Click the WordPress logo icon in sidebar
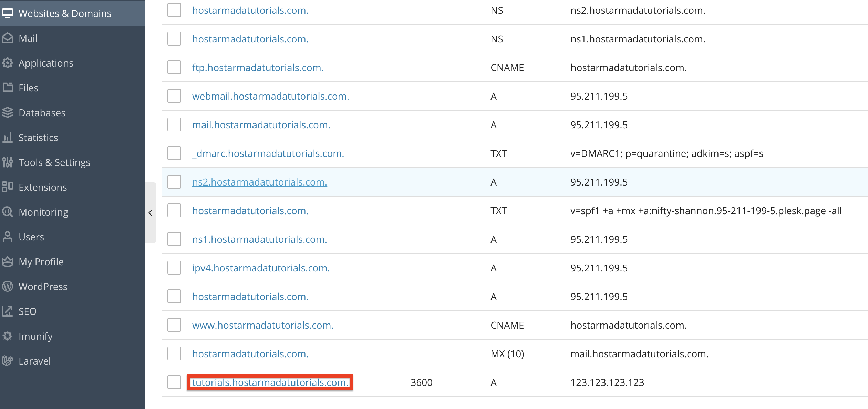This screenshot has width=868, height=409. point(8,286)
